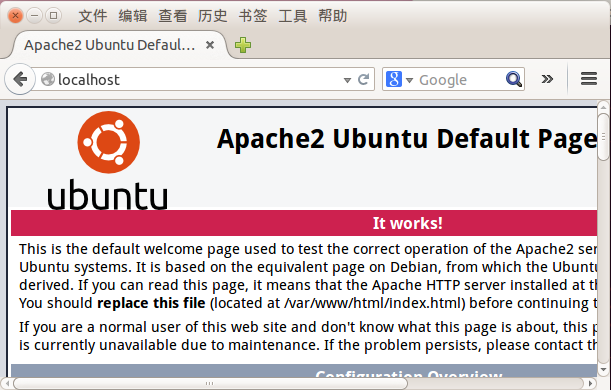Open the hamburger menu of Firefox
This screenshot has width=611, height=390.
point(588,79)
